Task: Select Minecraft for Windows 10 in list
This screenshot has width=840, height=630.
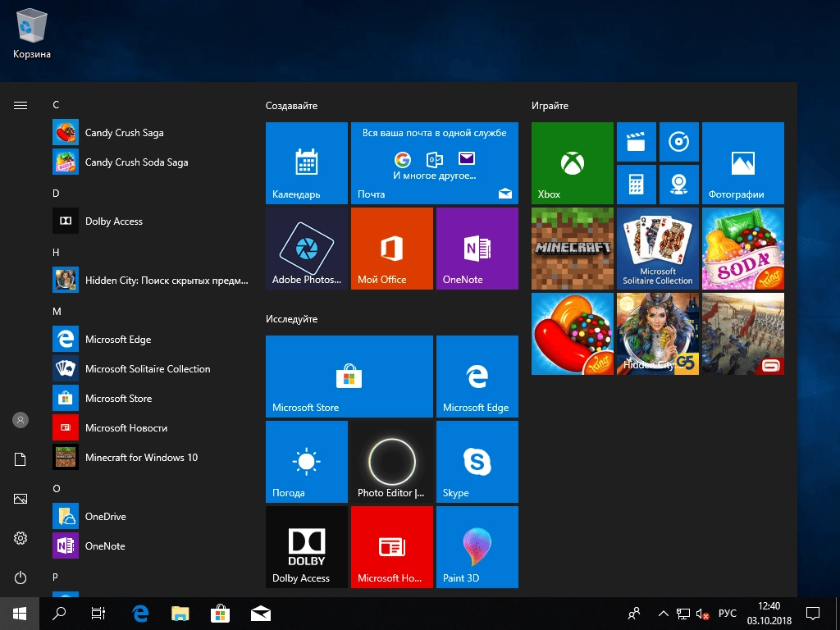Action: tap(151, 457)
